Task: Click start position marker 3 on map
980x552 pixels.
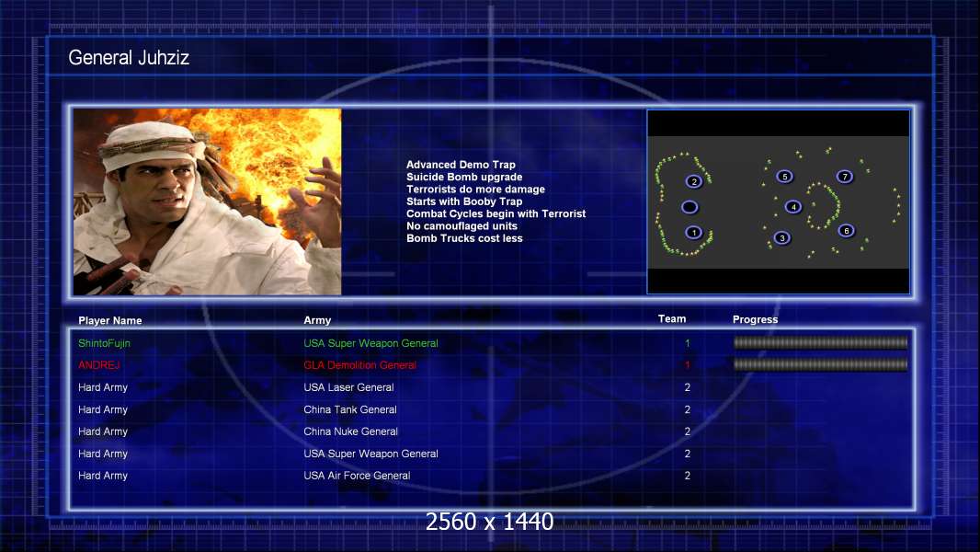Action: click(781, 237)
